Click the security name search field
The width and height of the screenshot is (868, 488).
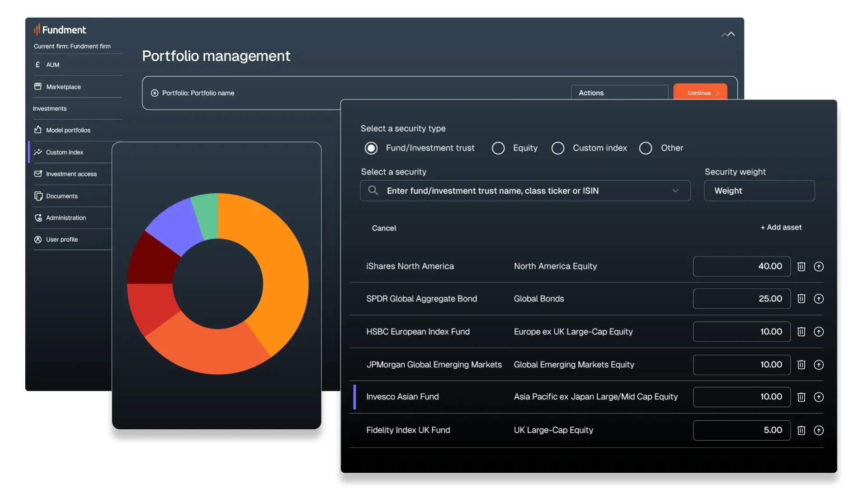525,191
